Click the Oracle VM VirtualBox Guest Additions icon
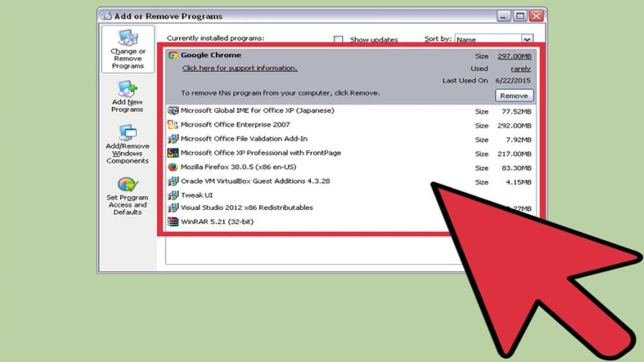 coord(173,181)
